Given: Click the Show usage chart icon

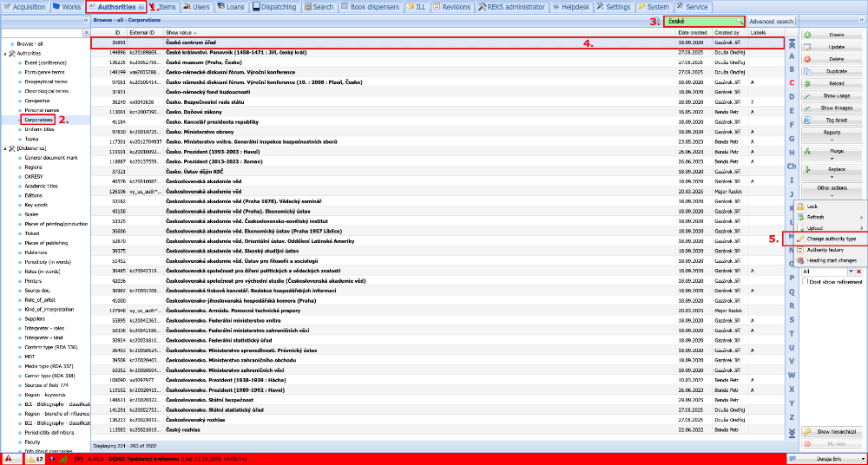Looking at the screenshot, I should (x=807, y=95).
